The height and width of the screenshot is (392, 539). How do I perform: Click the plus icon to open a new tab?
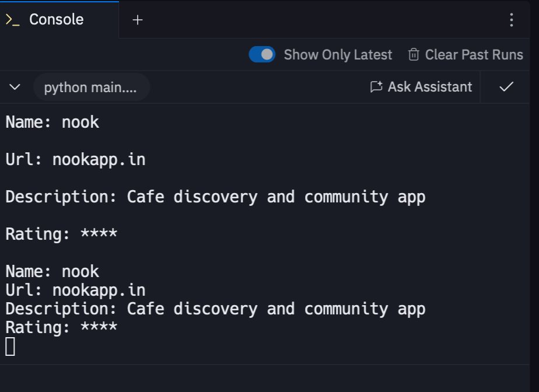tap(138, 19)
